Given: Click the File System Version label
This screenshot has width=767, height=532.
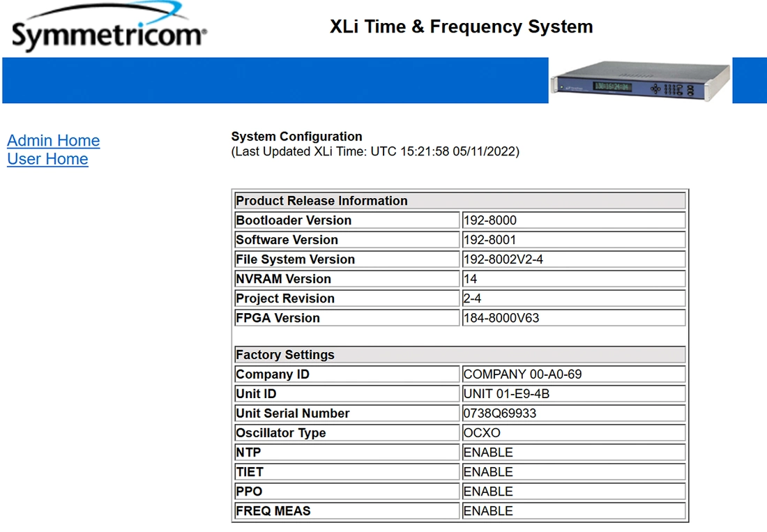Looking at the screenshot, I should pos(295,259).
